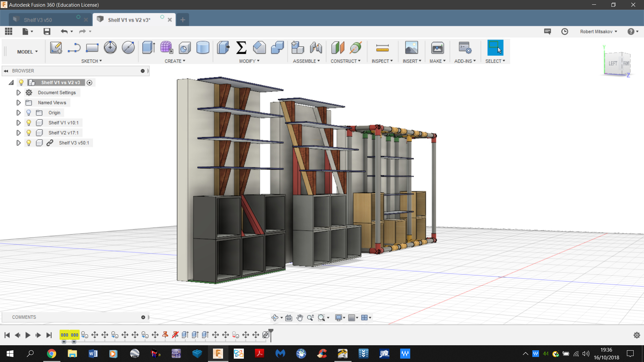Select the 2-Point Rectangle tool

pyautogui.click(x=92, y=48)
